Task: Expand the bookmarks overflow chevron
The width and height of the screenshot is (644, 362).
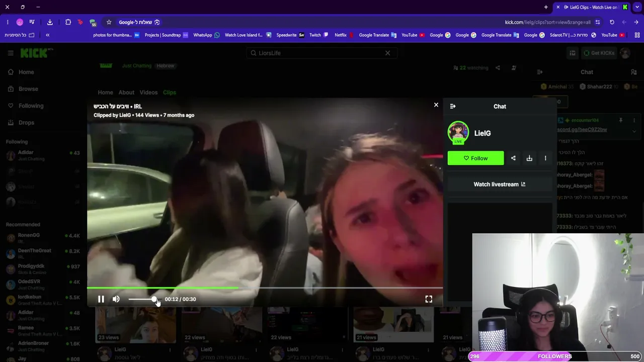Action: 48,35
